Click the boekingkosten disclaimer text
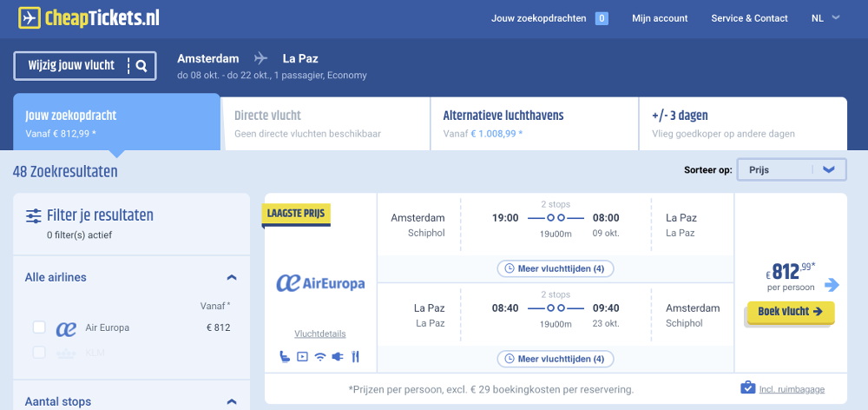The width and height of the screenshot is (868, 410). click(491, 389)
